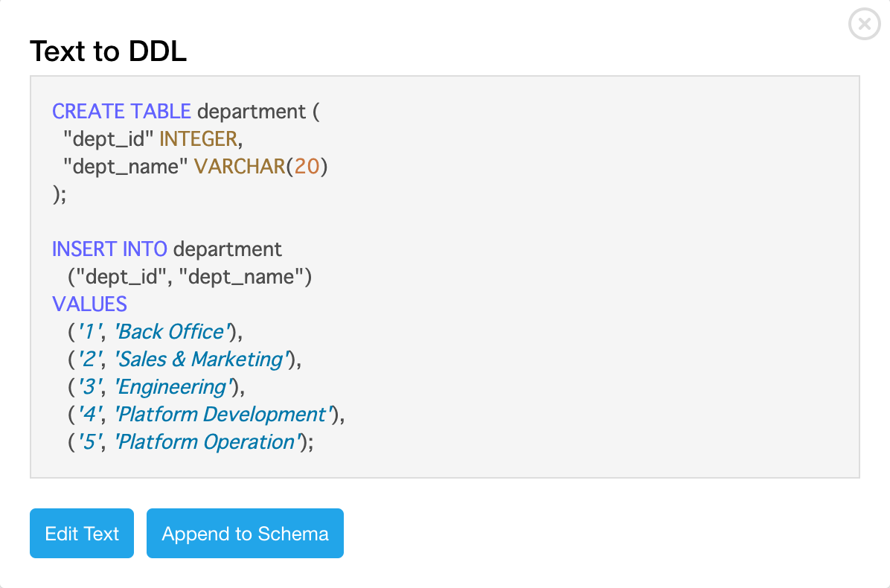This screenshot has width=890, height=588.
Task: Select the INTEGER data type text
Action: pyautogui.click(x=198, y=139)
